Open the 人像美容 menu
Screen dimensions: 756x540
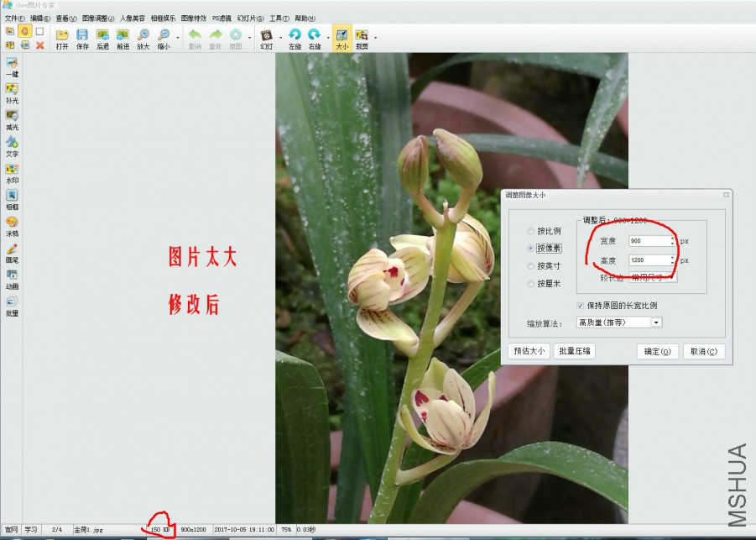pyautogui.click(x=132, y=18)
